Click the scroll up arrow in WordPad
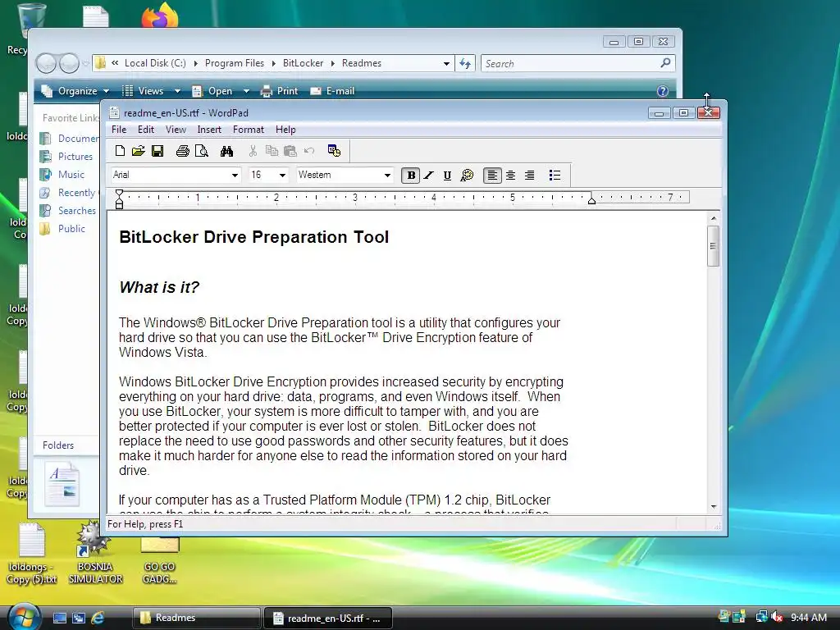 click(x=714, y=218)
